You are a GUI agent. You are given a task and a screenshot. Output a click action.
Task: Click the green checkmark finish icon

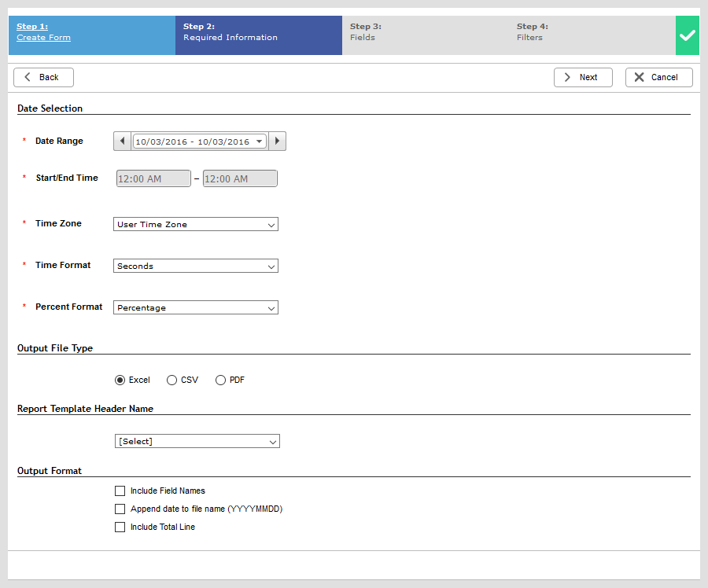click(x=688, y=35)
